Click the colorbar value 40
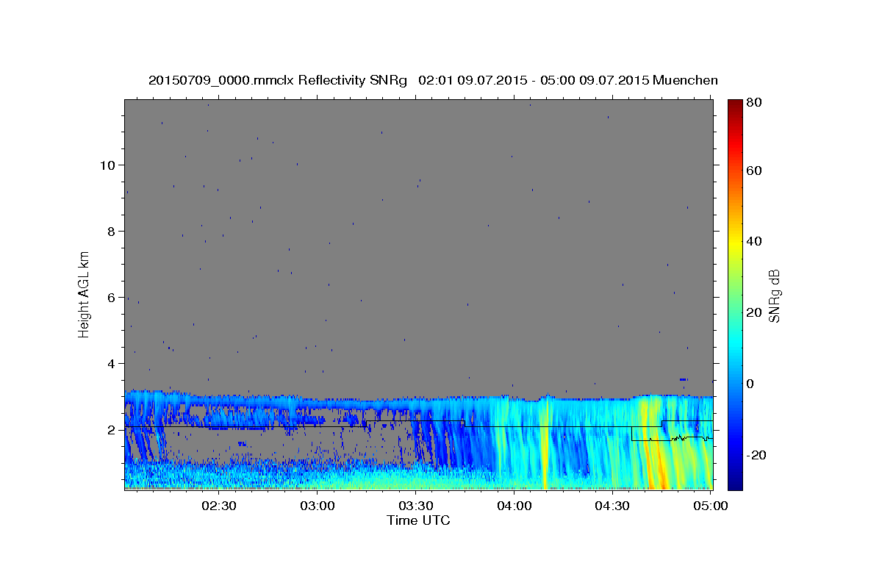 [x=755, y=241]
